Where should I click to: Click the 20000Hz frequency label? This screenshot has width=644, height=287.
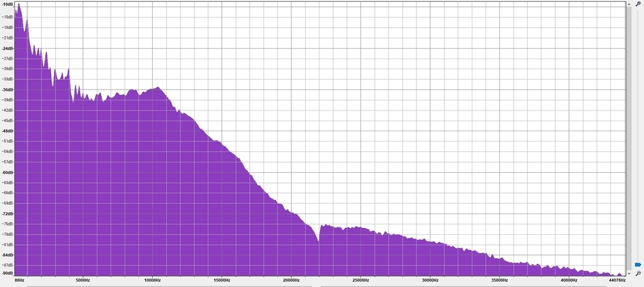(x=291, y=280)
